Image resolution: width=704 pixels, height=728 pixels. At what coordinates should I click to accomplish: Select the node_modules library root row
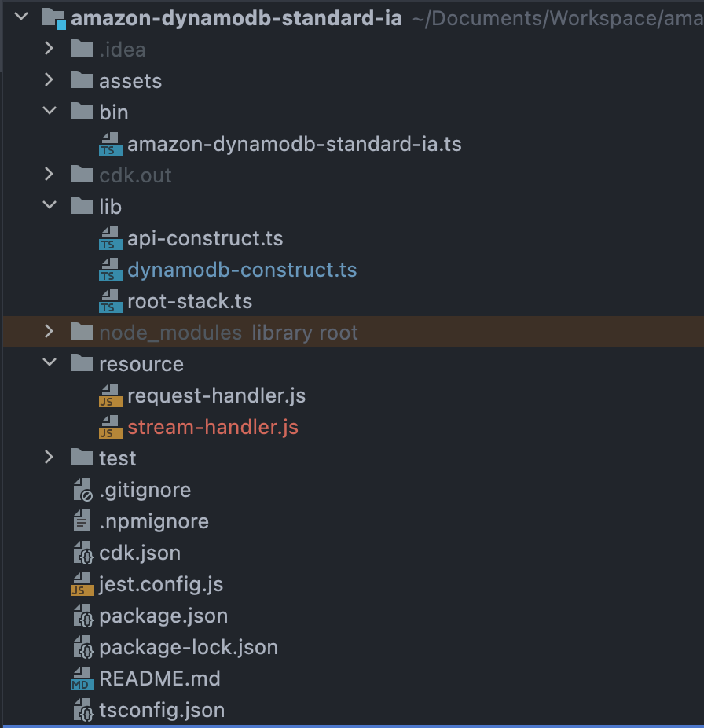353,332
